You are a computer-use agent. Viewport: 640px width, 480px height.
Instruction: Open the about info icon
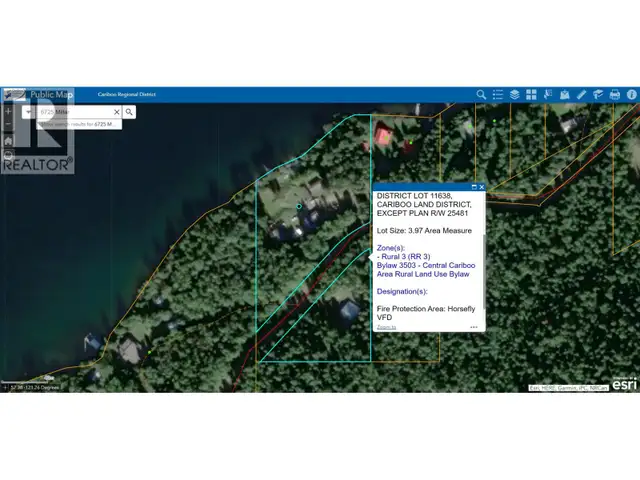tap(631, 95)
